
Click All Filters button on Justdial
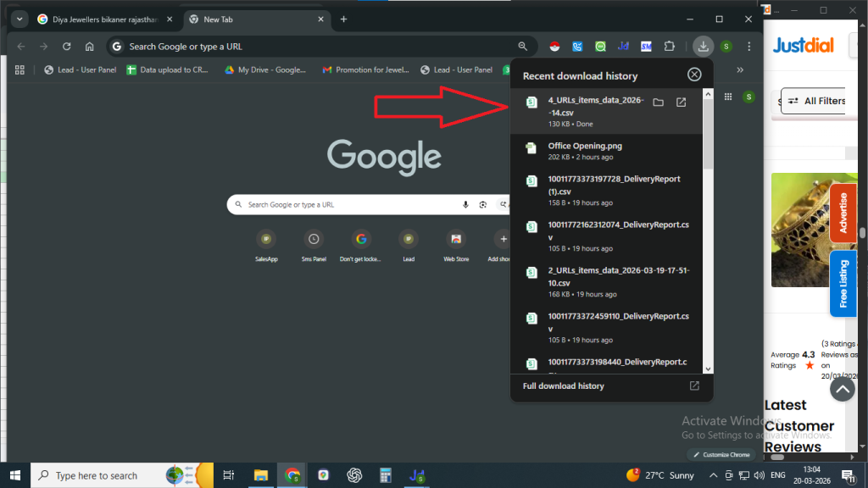[x=815, y=101]
